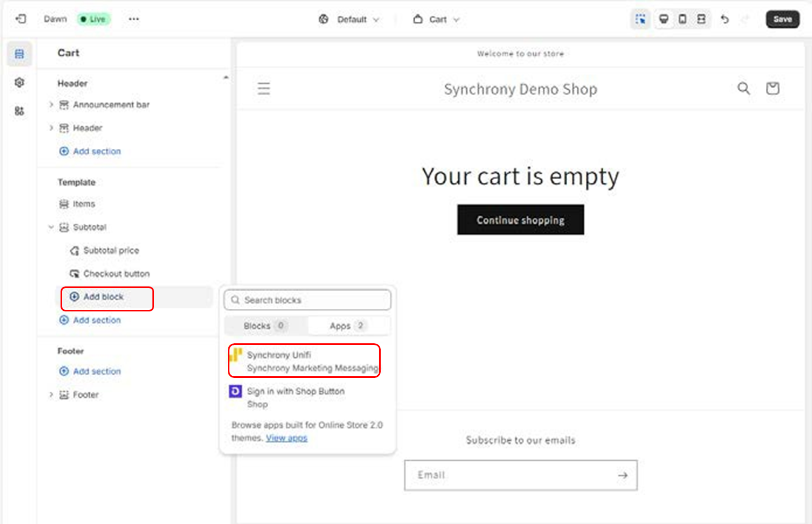The height and width of the screenshot is (524, 812).
Task: Open the View apps link
Action: click(x=287, y=438)
